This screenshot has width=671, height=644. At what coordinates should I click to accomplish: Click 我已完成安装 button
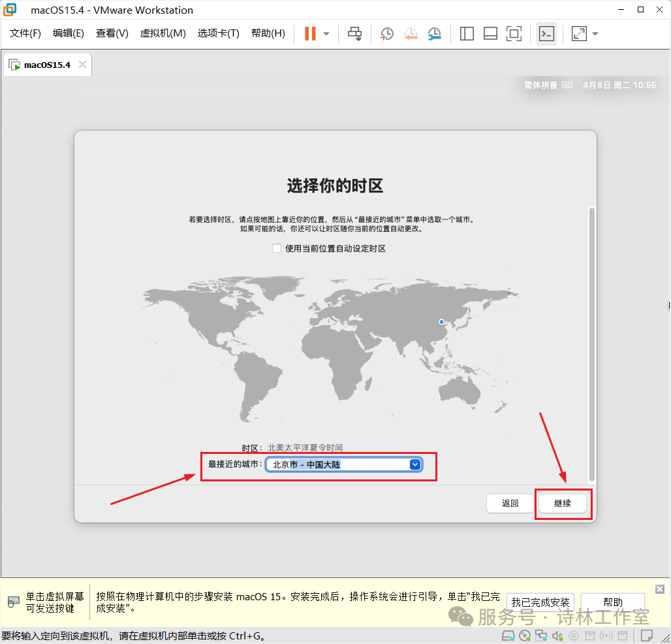click(540, 602)
